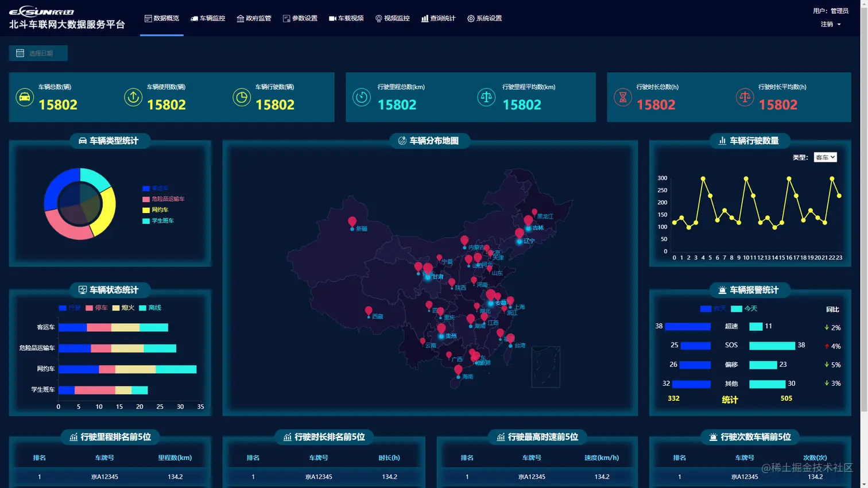The image size is (868, 488).
Task: Click the cyan 离线 segment of the 网约车 bar
Action: (176, 369)
